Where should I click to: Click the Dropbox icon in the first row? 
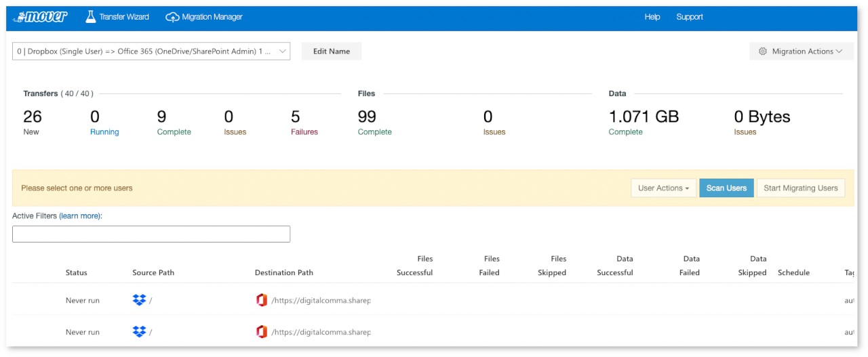coord(139,300)
